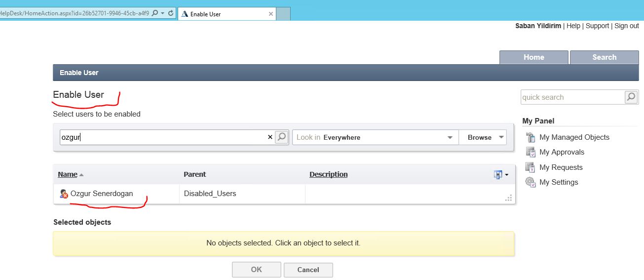
Task: Open the Search tab
Action: (x=605, y=57)
